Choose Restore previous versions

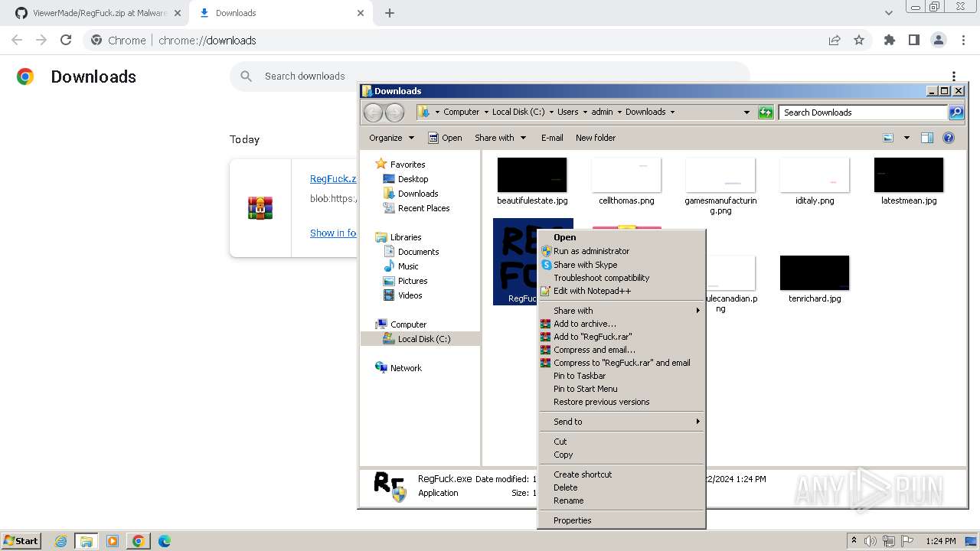(x=621, y=402)
